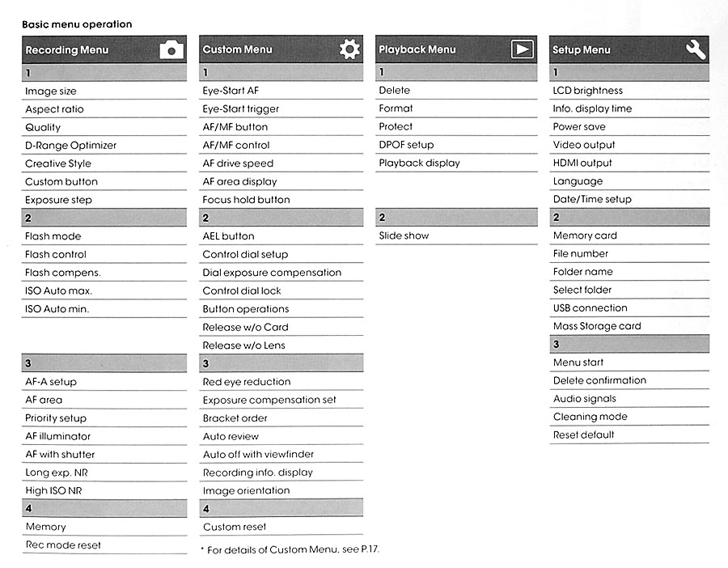This screenshot has width=728, height=568.
Task: Click the Custom Menu details footnote
Action: coord(290,549)
